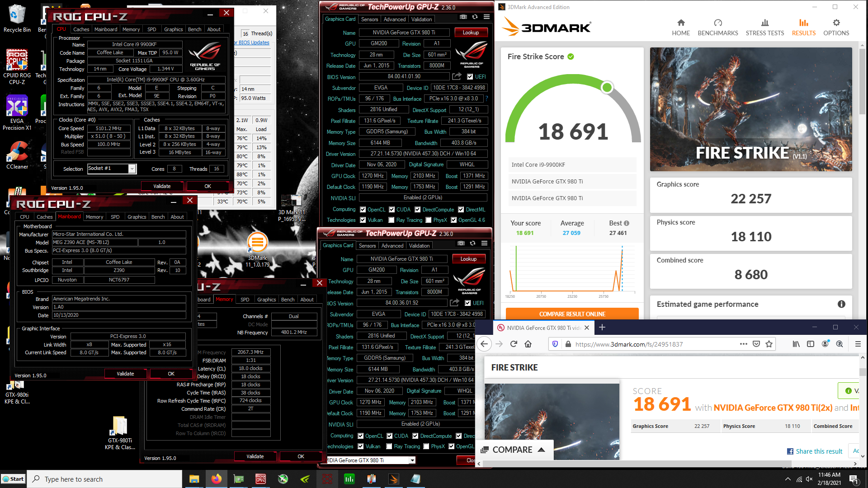The width and height of the screenshot is (868, 488).
Task: Open a new Firefox tab with the plus icon
Action: point(602,327)
